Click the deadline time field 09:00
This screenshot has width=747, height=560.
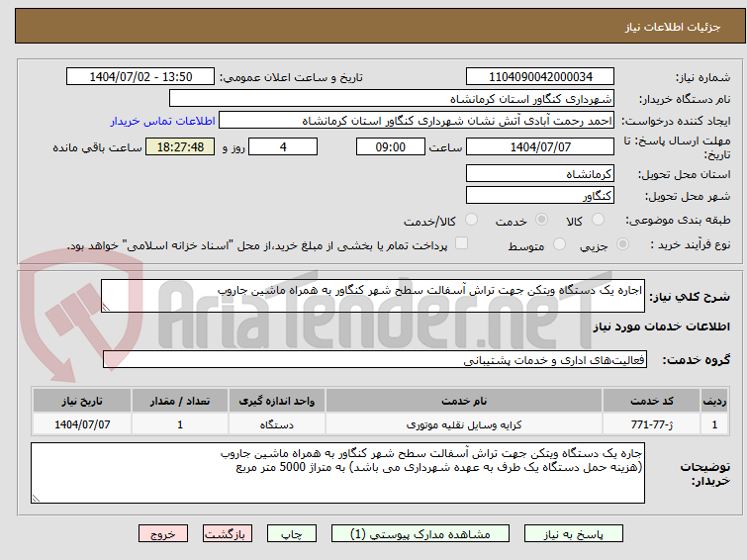click(x=391, y=146)
